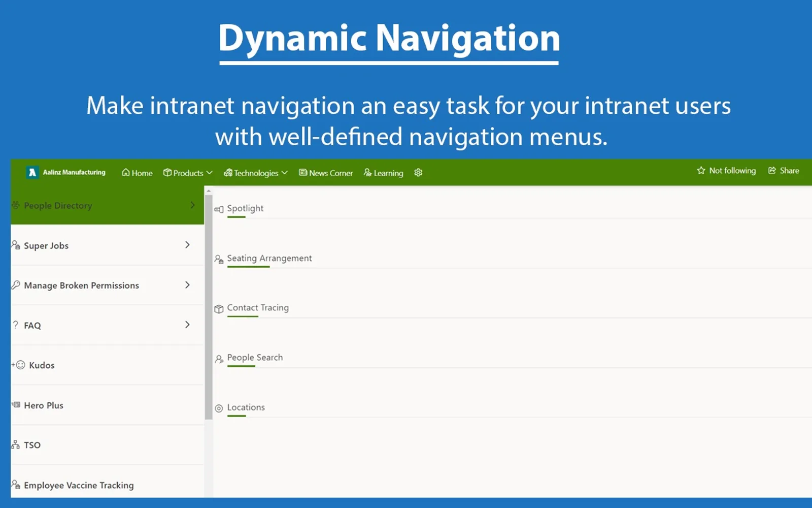Click the Products box icon

(167, 173)
